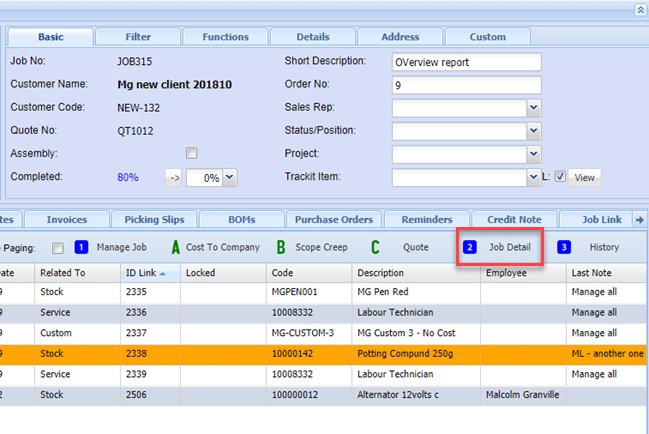Viewport: 649px width, 434px height.
Task: Enable the Paging checkbox
Action: (x=57, y=248)
